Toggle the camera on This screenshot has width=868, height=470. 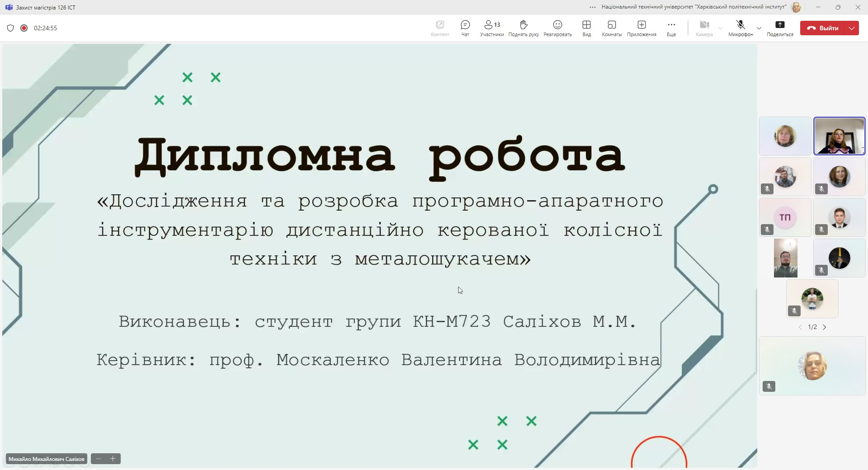(704, 28)
